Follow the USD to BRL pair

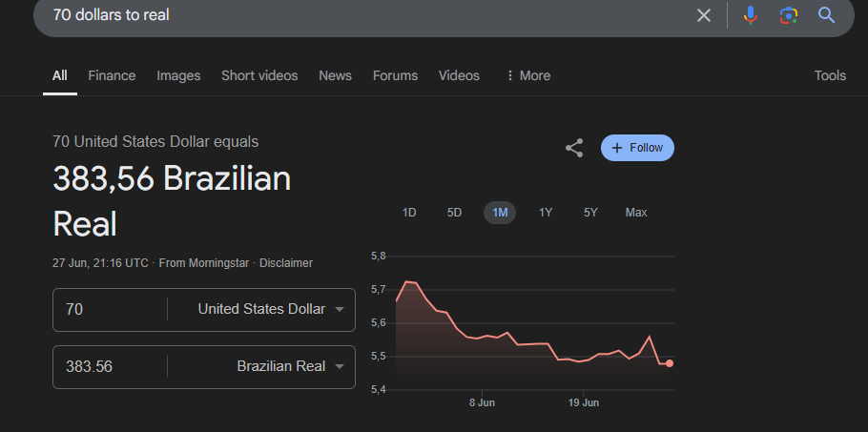[637, 148]
